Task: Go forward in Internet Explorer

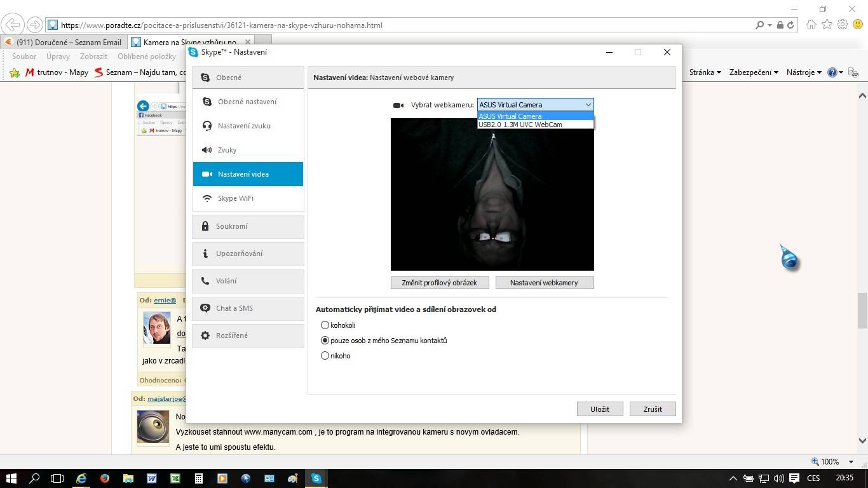Action: click(x=35, y=25)
